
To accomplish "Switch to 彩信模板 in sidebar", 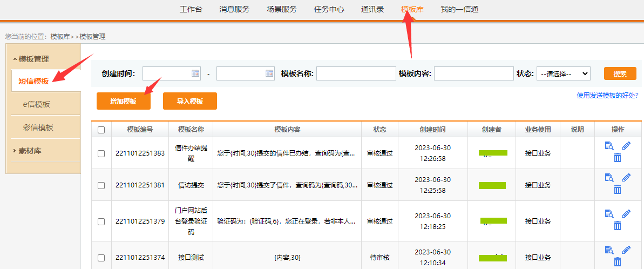I will click(38, 127).
